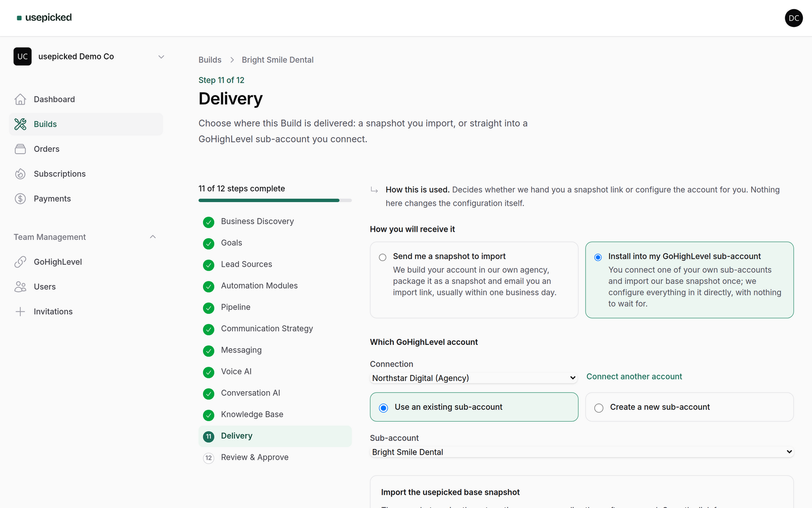Click the Messaging step checkmark icon
Screen dimensions: 812x508
[209, 351]
